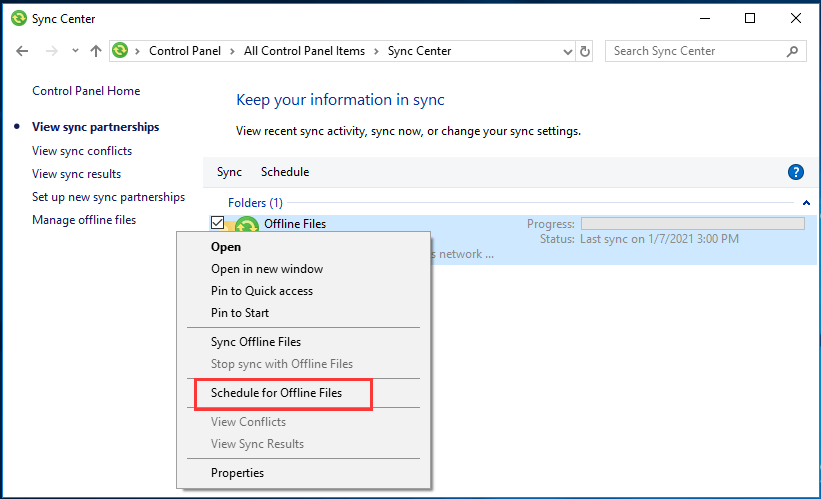The image size is (821, 499).
Task: Choose Pin to Quick access
Action: tap(262, 291)
